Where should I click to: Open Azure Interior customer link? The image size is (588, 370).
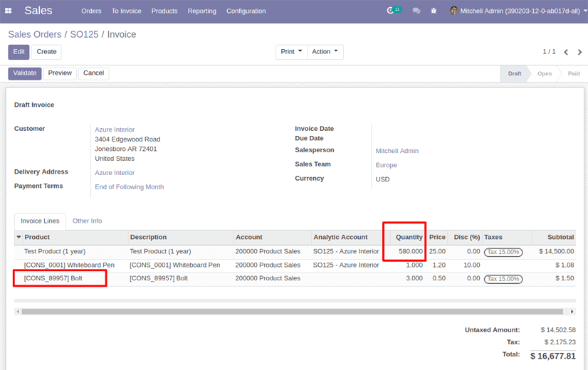pyautogui.click(x=115, y=129)
